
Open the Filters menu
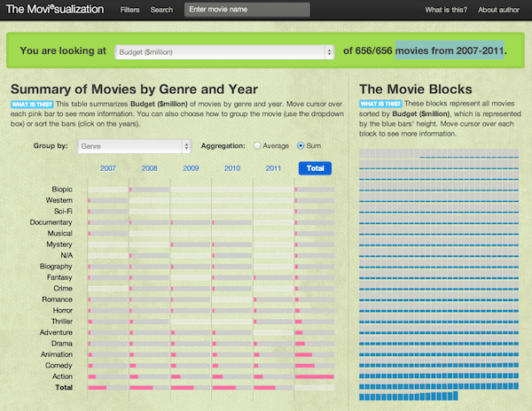tap(129, 10)
